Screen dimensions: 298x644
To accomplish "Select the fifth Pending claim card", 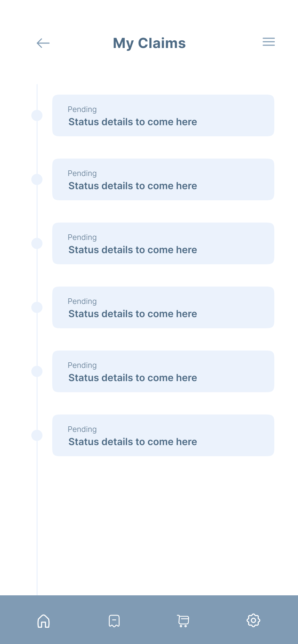I will pos(163,371).
